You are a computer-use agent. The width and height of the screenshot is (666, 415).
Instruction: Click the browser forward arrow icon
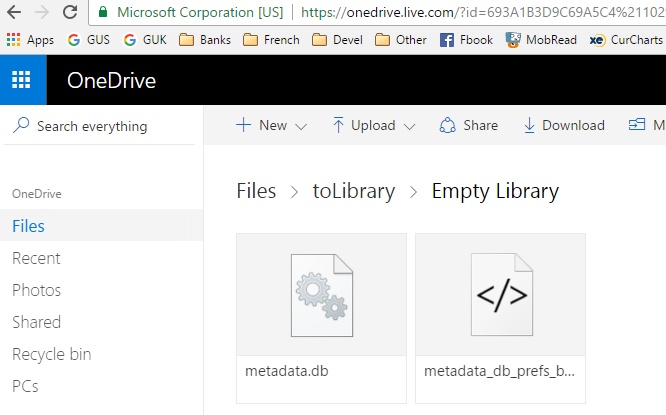tap(41, 14)
